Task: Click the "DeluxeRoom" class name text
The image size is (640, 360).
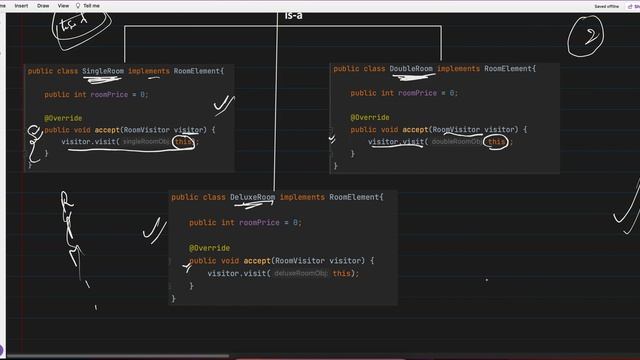Action: pyautogui.click(x=252, y=197)
